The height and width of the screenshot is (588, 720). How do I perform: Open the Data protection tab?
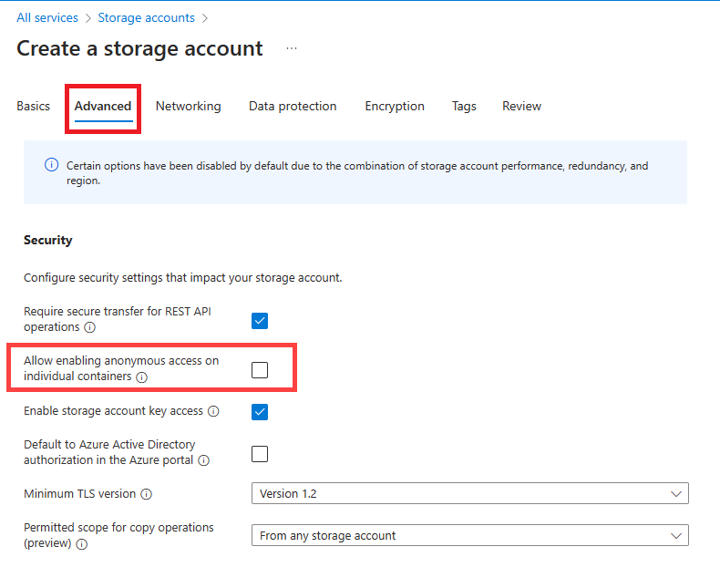click(x=293, y=107)
